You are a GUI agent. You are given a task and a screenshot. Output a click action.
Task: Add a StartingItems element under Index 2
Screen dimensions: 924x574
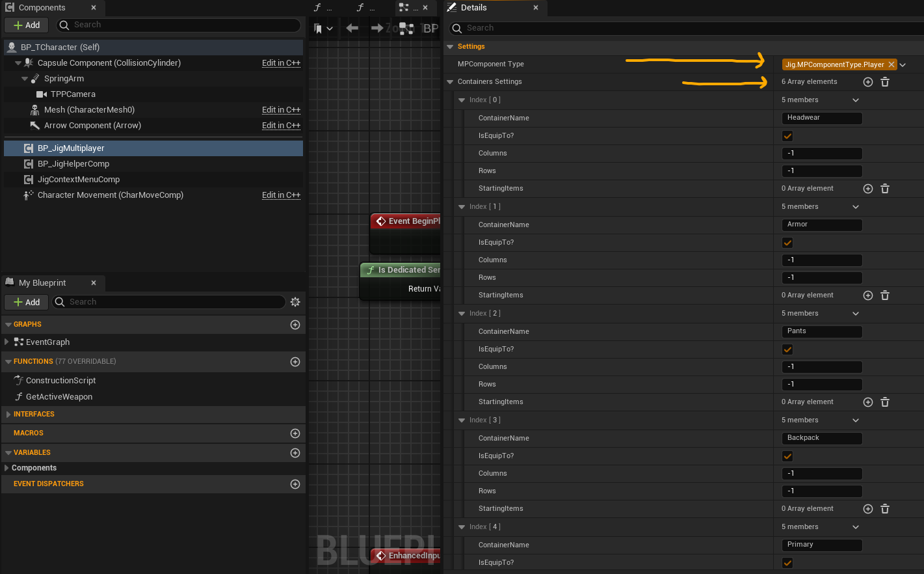tap(868, 402)
